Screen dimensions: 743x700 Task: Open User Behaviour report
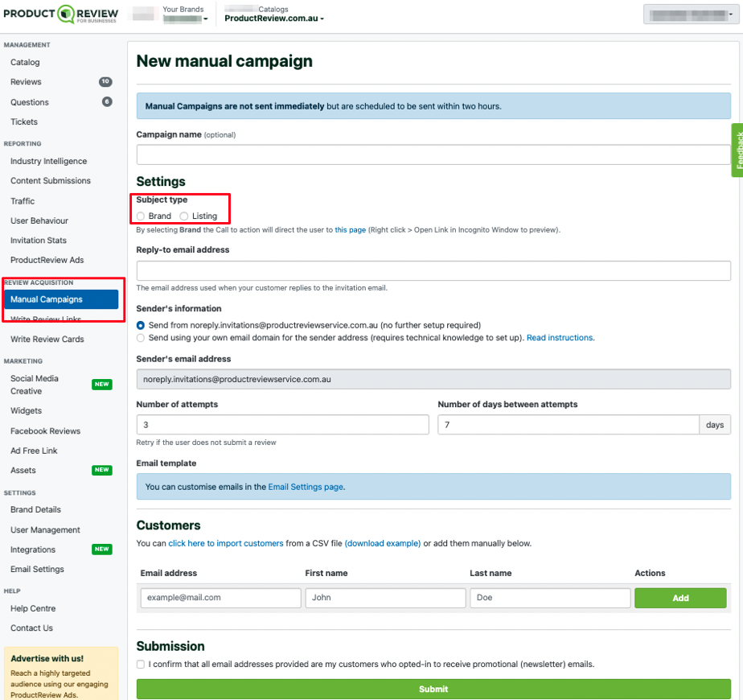tap(39, 220)
